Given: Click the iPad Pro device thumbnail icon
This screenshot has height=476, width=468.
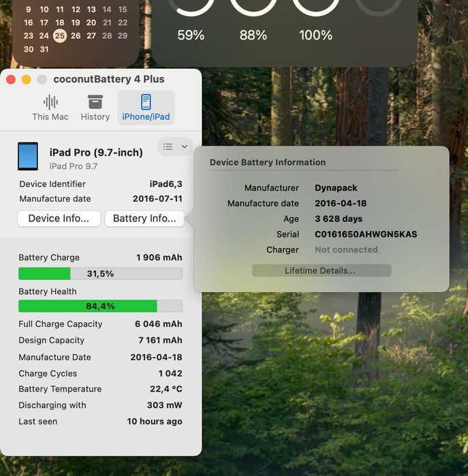Looking at the screenshot, I should 28,156.
